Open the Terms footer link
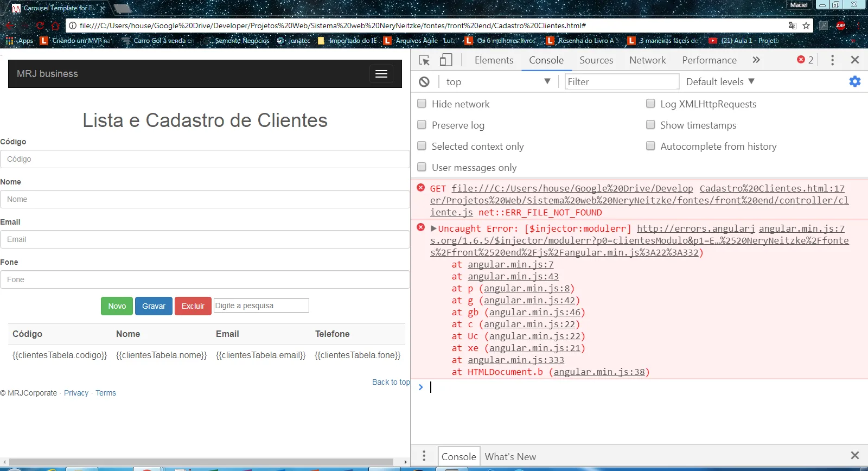The height and width of the screenshot is (471, 868). click(x=106, y=393)
